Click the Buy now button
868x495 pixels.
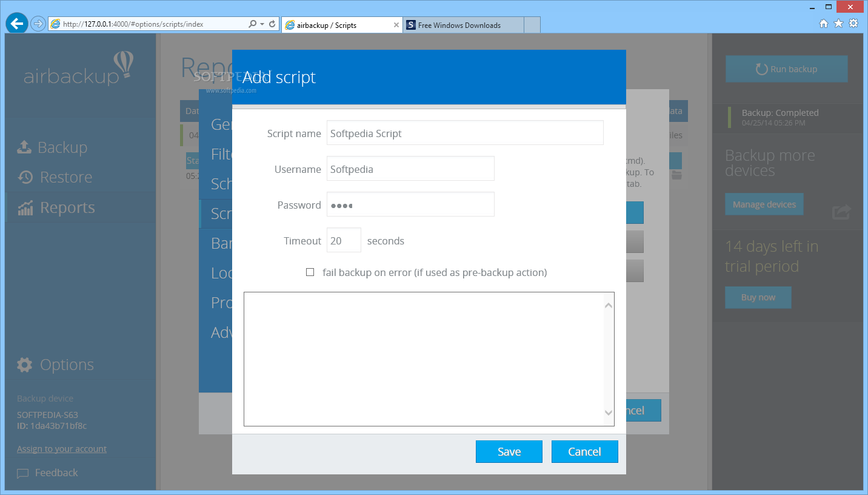(758, 297)
